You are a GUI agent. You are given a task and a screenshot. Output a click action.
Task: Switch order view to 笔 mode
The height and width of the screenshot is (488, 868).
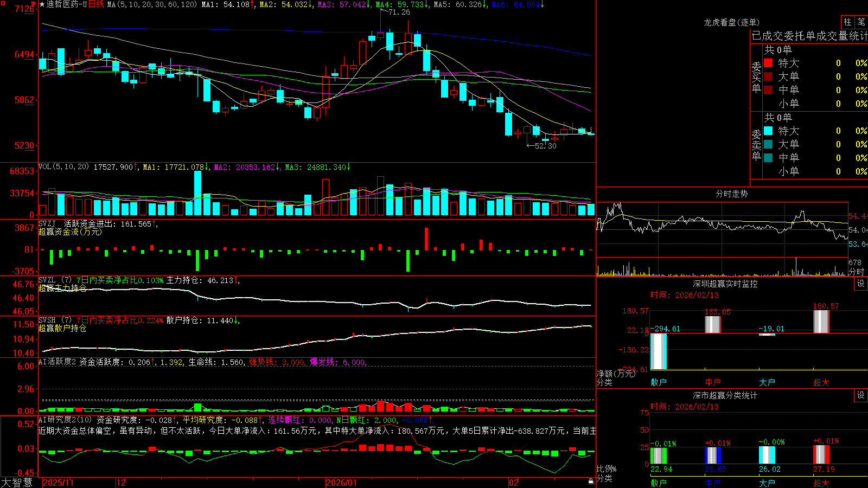point(861,22)
